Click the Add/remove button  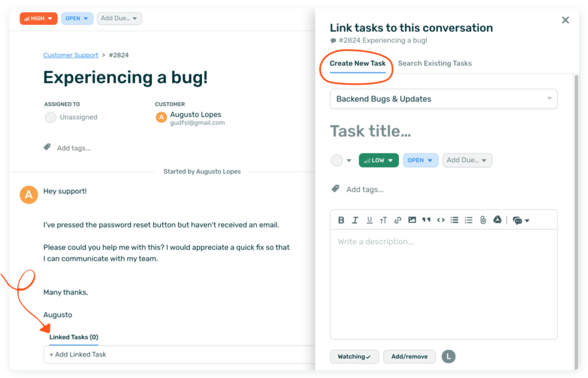point(409,357)
